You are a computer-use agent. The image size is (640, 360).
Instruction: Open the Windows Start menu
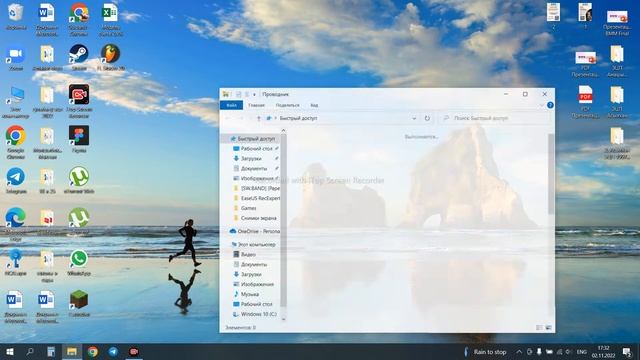[x=10, y=351]
